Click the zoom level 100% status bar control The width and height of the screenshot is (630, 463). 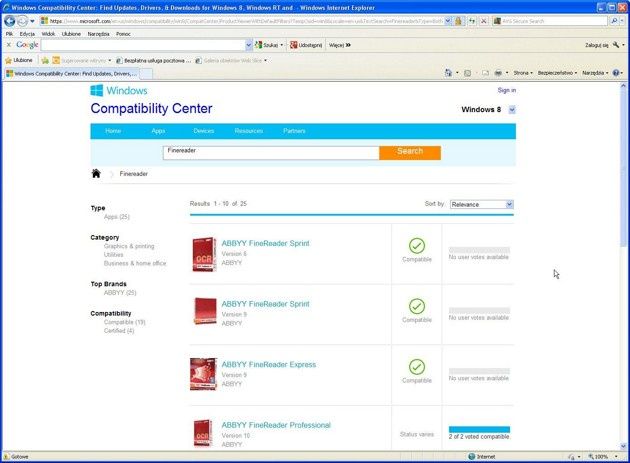(x=602, y=457)
